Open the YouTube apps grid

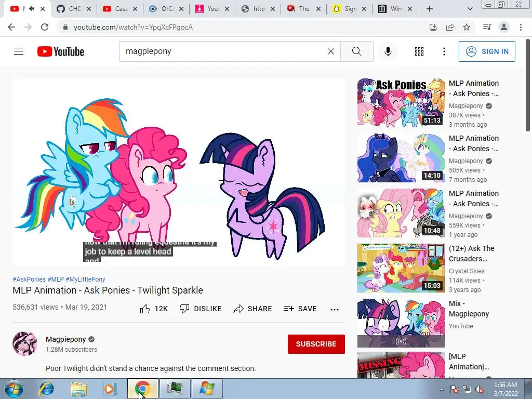click(419, 51)
